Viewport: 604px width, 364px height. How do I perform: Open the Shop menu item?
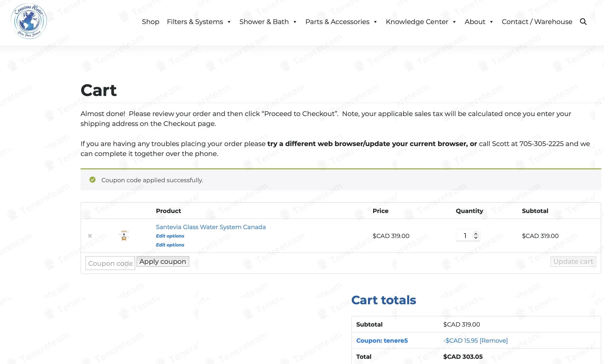pyautogui.click(x=151, y=22)
